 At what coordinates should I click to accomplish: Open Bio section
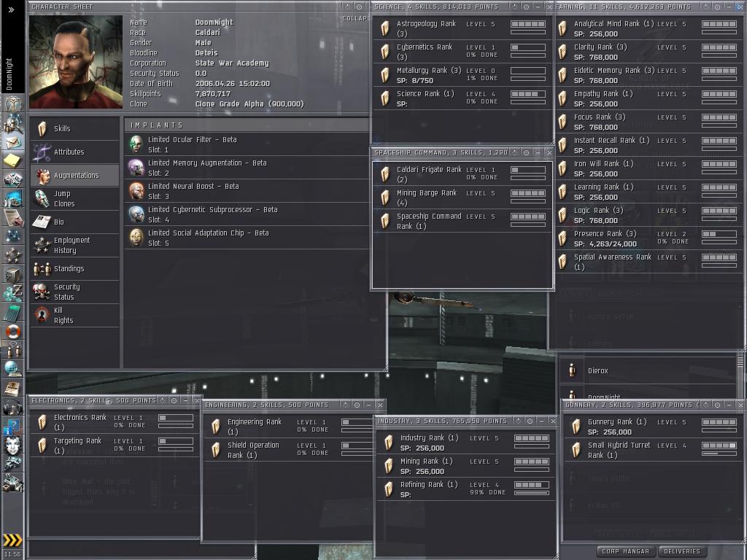pos(75,222)
